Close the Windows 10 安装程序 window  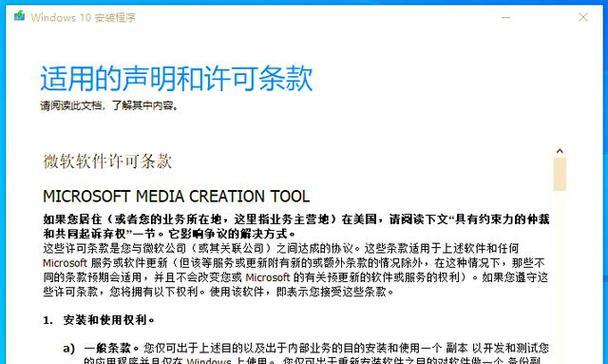coord(583,17)
